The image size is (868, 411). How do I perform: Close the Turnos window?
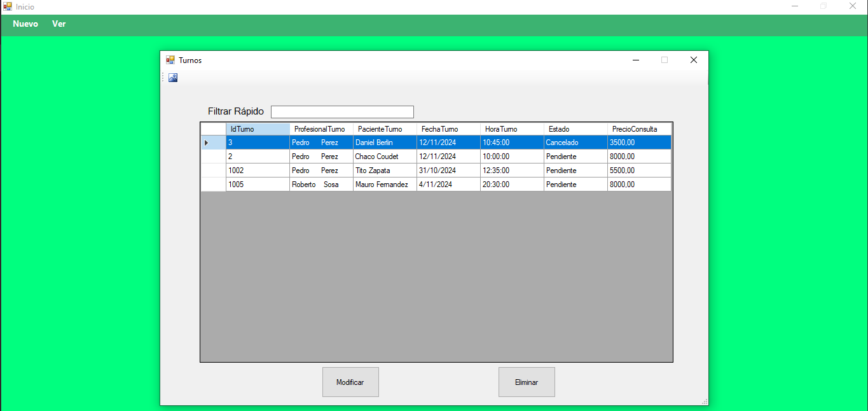(x=693, y=60)
